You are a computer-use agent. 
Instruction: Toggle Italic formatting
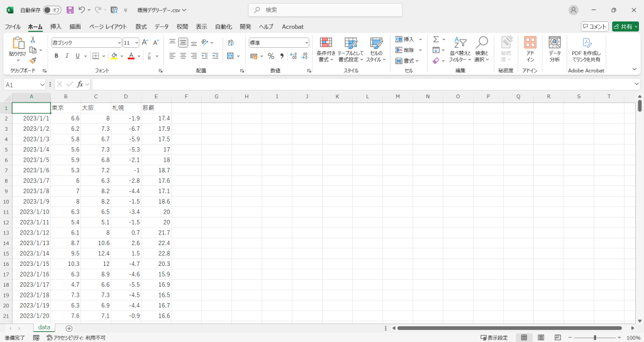(67, 56)
